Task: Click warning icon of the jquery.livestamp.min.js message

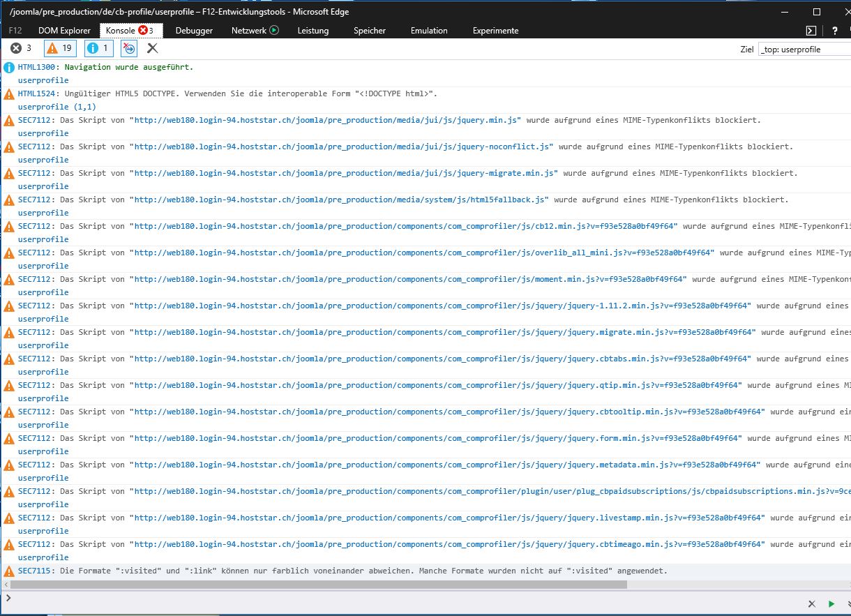Action: [9, 518]
